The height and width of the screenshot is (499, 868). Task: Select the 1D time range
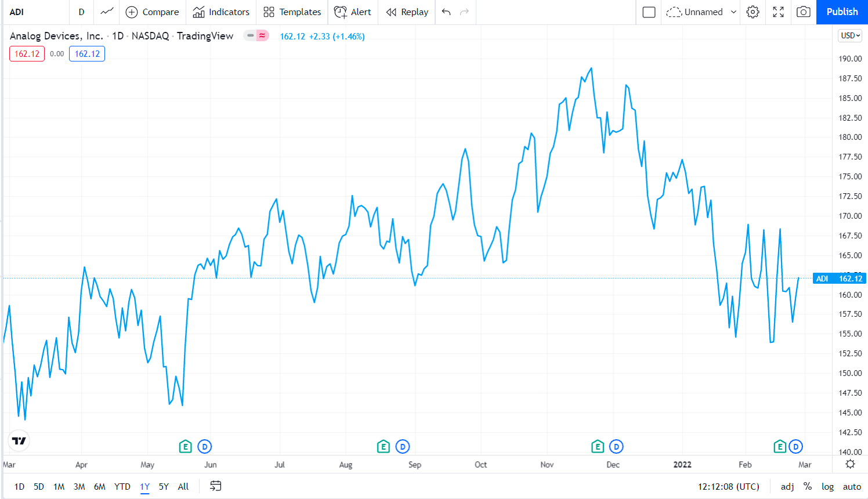pos(19,487)
